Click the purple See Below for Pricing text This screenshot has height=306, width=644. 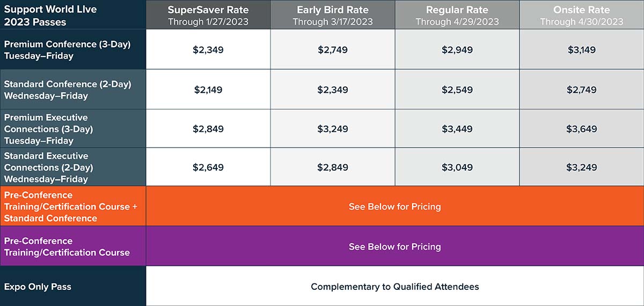[x=395, y=247]
